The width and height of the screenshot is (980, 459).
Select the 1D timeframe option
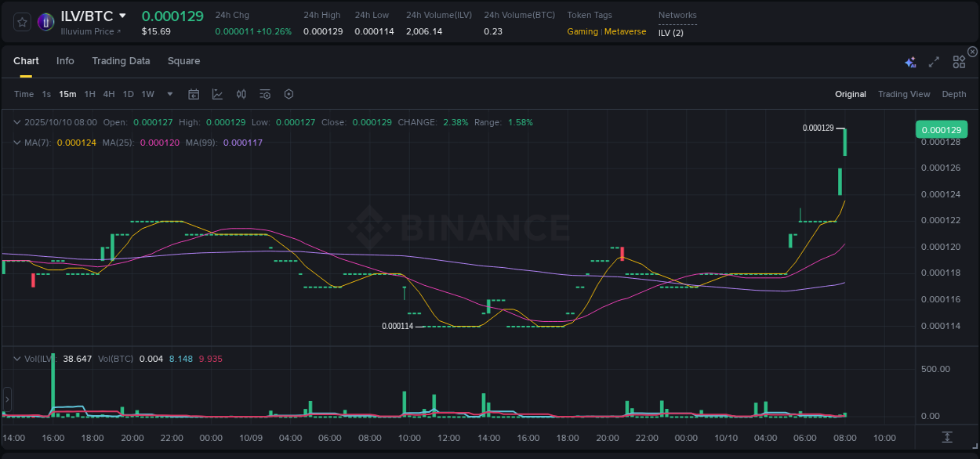pyautogui.click(x=128, y=94)
